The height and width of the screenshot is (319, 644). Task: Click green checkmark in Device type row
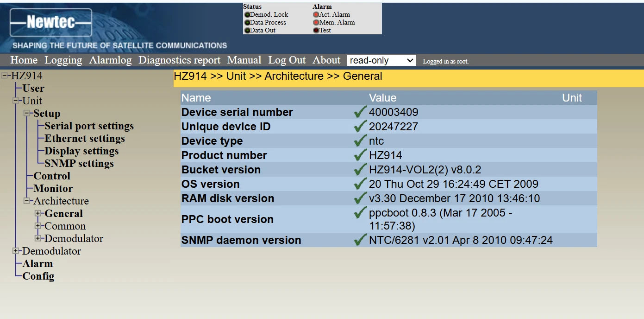360,140
